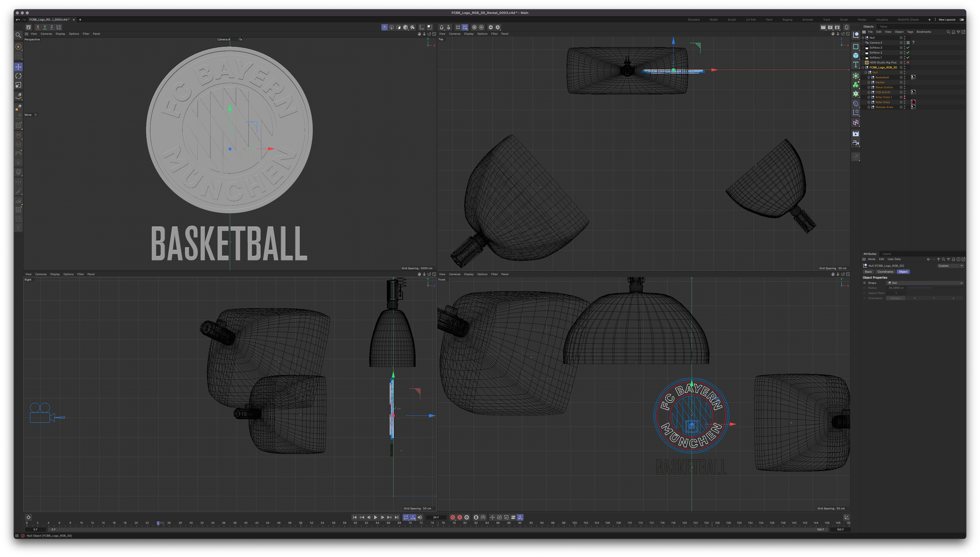The width and height of the screenshot is (980, 557).
Task: Add a Cube primitive from the side palette
Action: click(x=856, y=55)
